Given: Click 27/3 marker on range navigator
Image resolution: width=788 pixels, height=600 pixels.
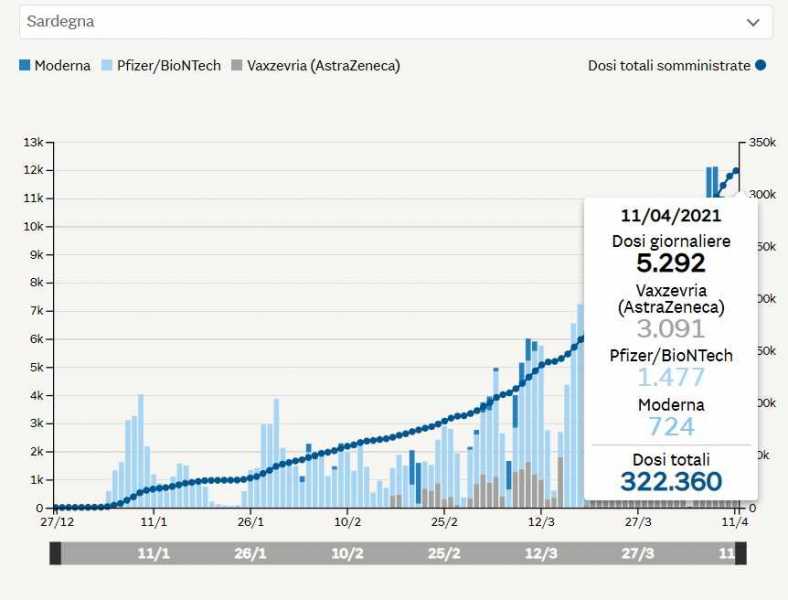Looking at the screenshot, I should point(638,554).
